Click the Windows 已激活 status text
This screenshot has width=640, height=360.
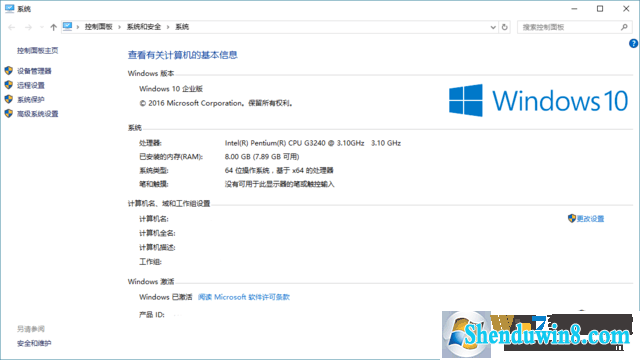(x=166, y=297)
